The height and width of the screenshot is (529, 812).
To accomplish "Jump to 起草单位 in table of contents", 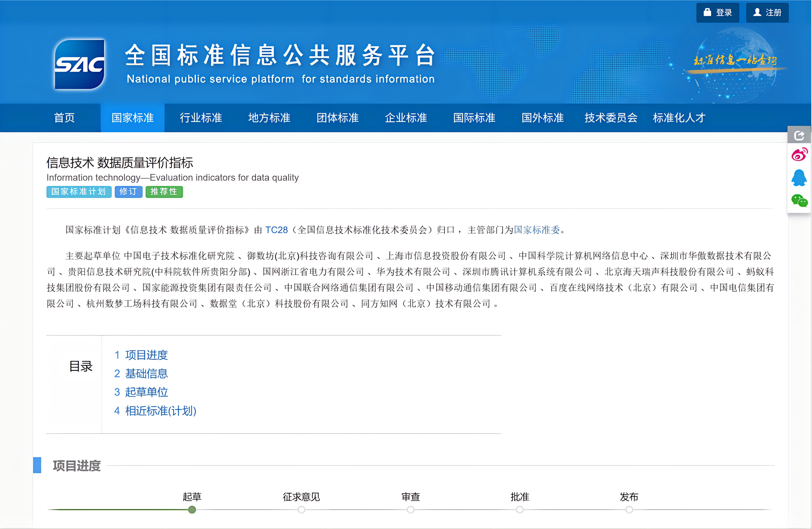I will coord(146,392).
